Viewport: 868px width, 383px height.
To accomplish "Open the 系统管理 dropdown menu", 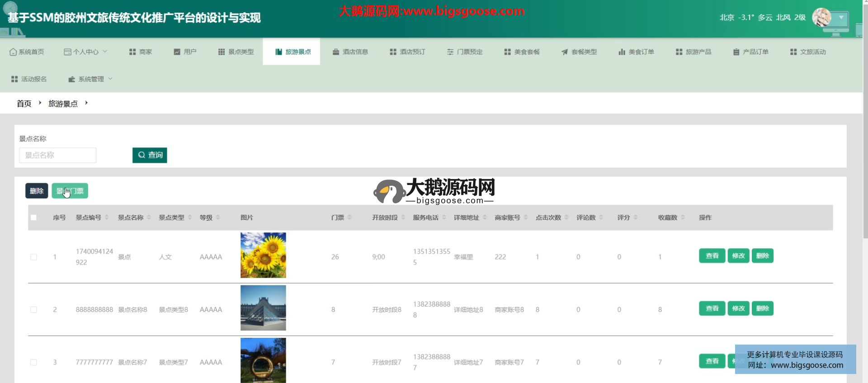I will click(x=90, y=79).
